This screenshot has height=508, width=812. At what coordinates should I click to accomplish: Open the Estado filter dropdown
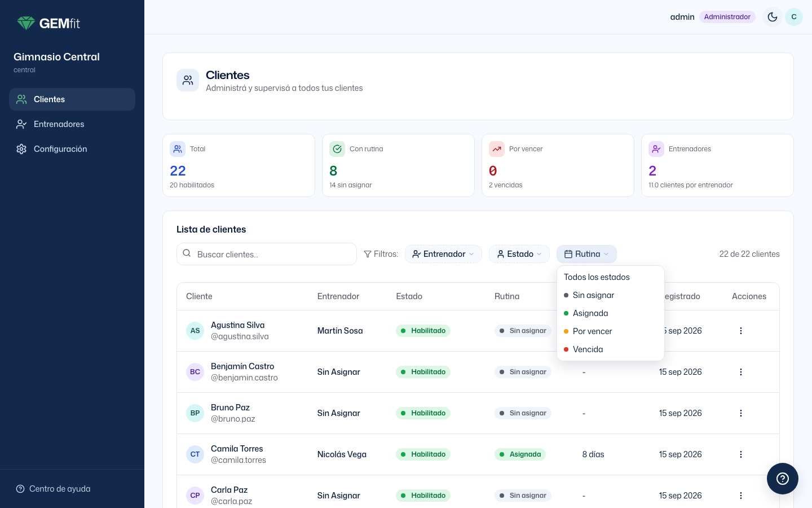click(519, 254)
